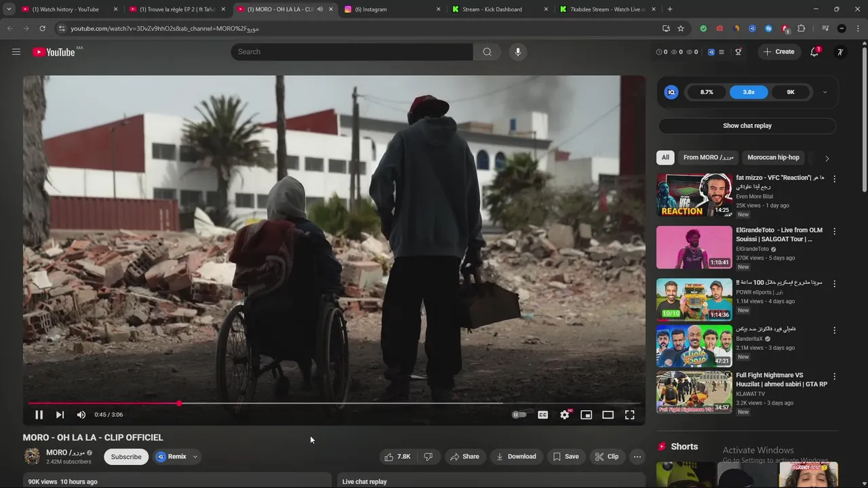Screen dimensions: 868x488
Task: Create a Clip of the video
Action: click(606, 457)
